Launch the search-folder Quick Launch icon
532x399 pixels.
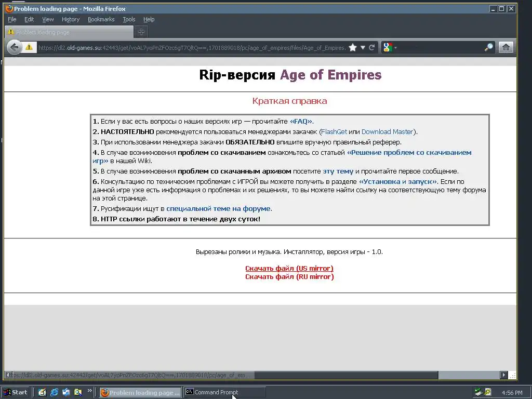(x=78, y=392)
